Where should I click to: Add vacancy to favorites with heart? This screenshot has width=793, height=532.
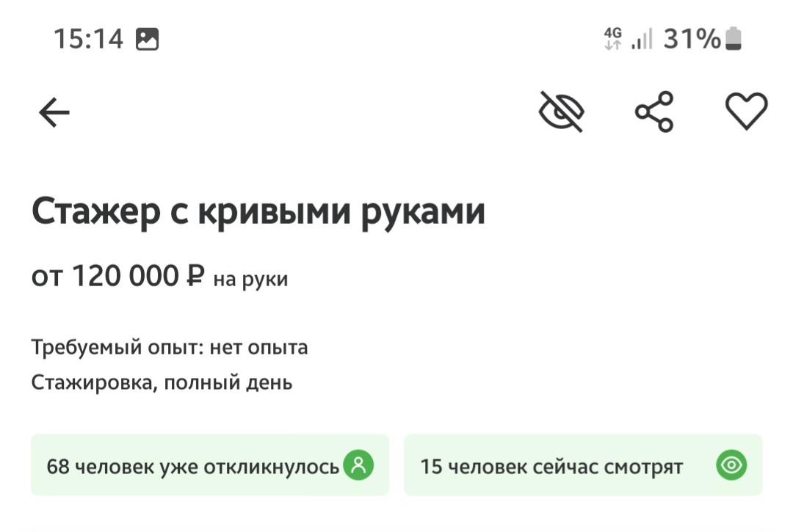[x=746, y=112]
